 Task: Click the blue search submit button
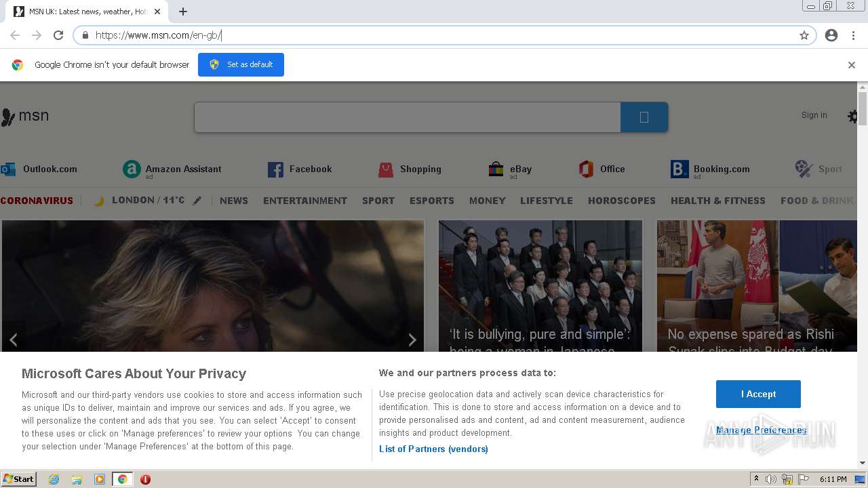(644, 117)
